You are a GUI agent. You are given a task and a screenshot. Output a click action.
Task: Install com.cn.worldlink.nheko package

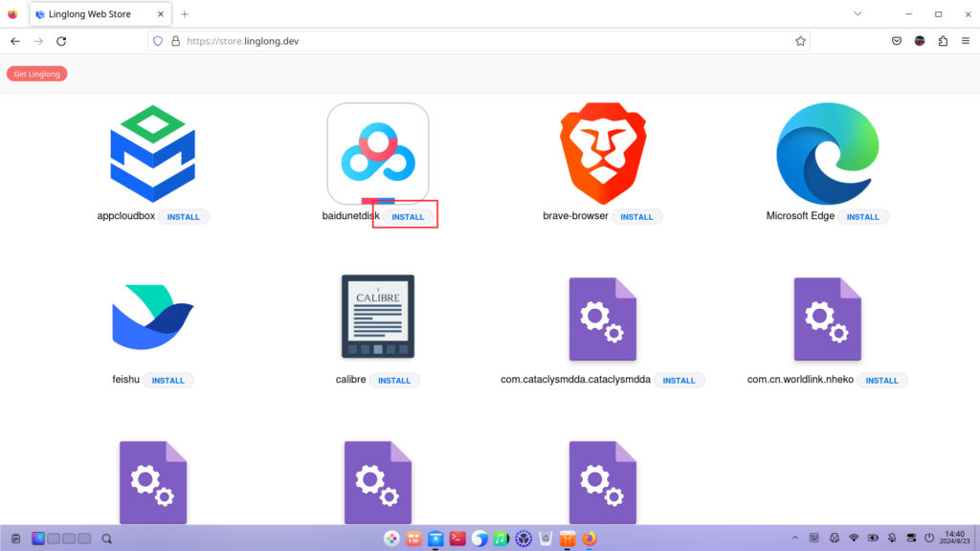[x=881, y=381]
